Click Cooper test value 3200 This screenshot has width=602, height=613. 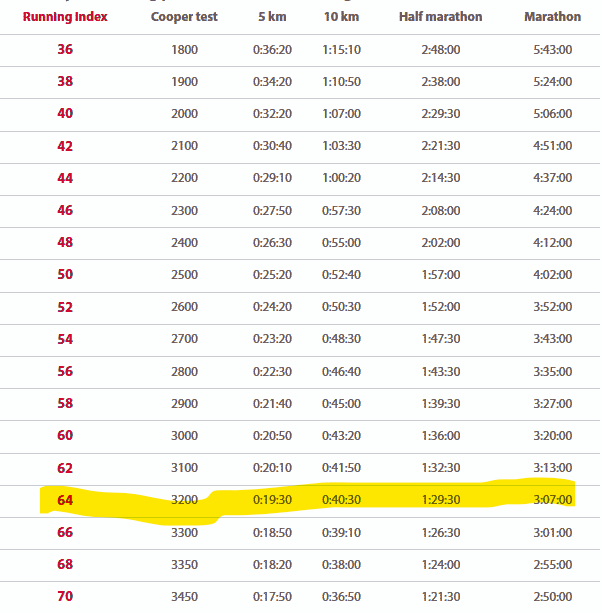(x=184, y=499)
